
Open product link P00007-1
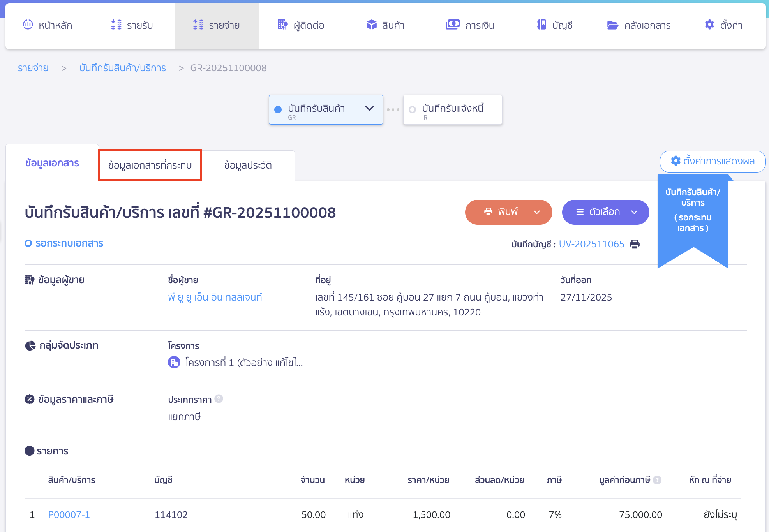pos(69,515)
